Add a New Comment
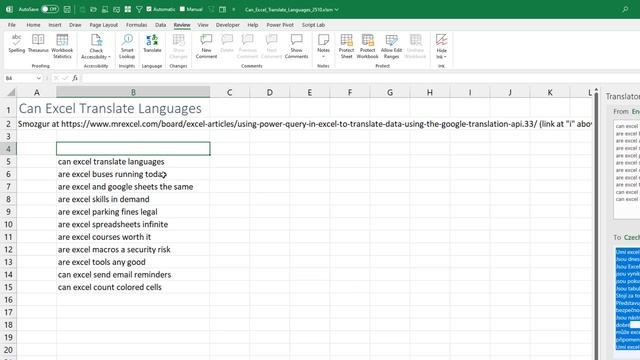The height and width of the screenshot is (360, 640). point(206,46)
